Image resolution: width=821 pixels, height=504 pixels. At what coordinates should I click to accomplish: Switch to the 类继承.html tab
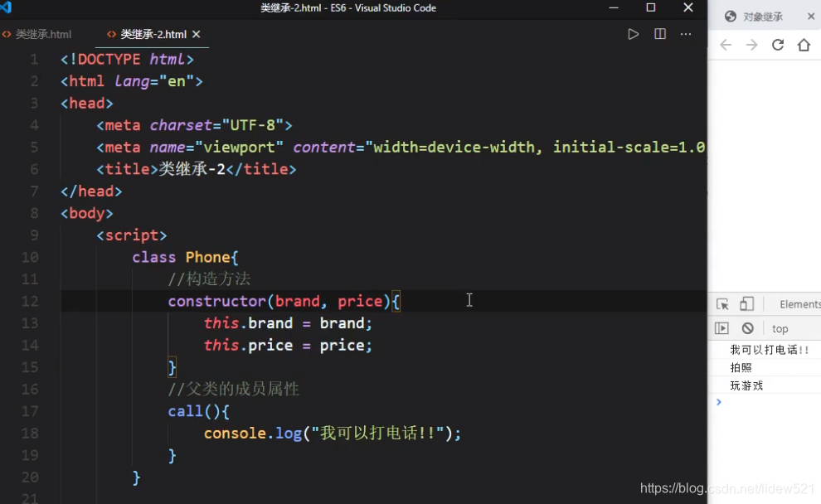(x=37, y=35)
